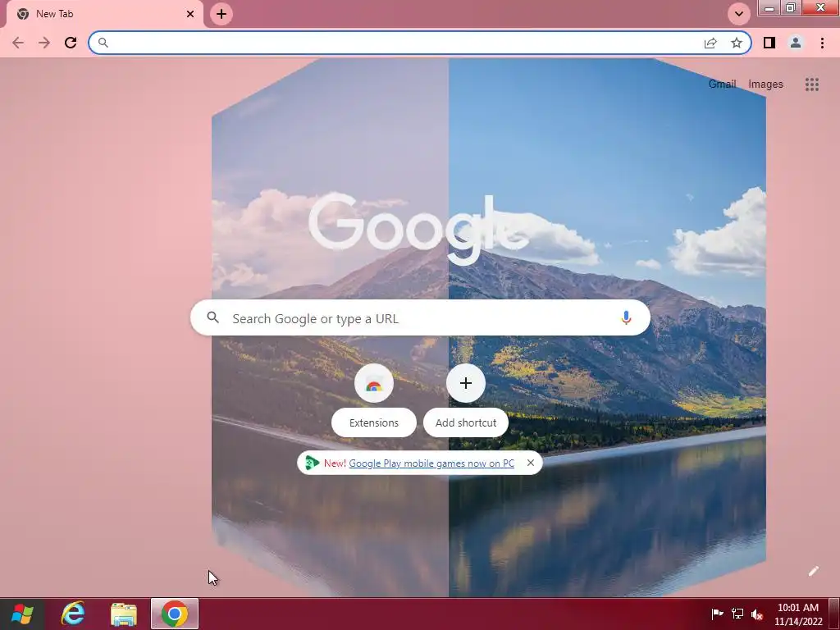Go back with the browser back arrow

pos(18,43)
